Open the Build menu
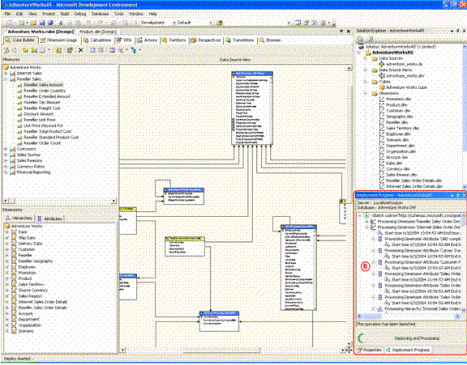The height and width of the screenshot is (365, 467). [x=65, y=14]
